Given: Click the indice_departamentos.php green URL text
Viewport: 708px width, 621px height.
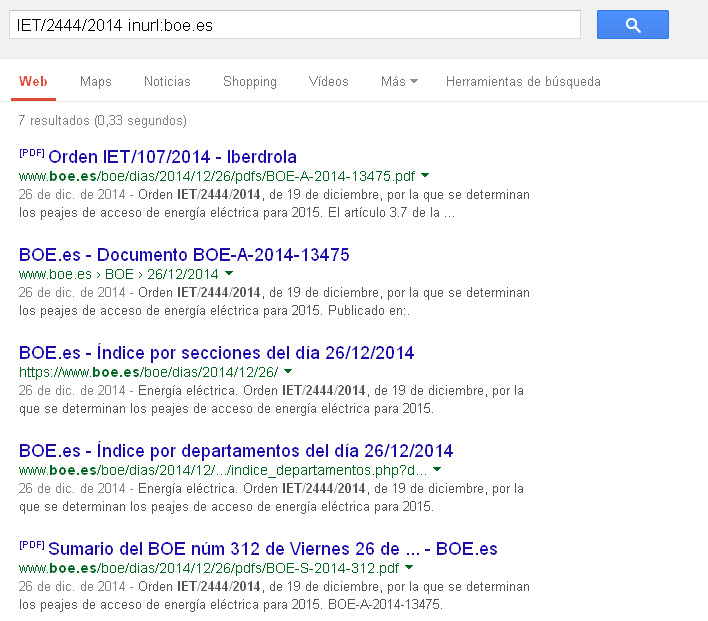Looking at the screenshot, I should (x=223, y=470).
